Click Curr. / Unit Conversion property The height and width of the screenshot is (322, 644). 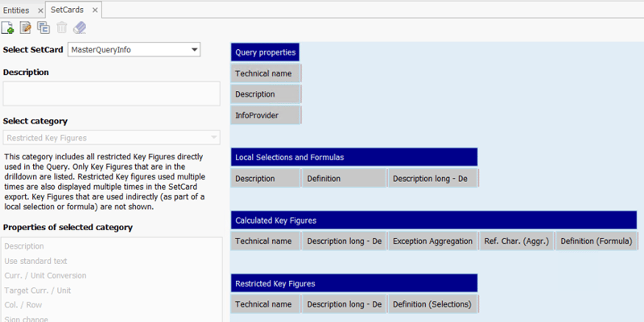tap(46, 275)
